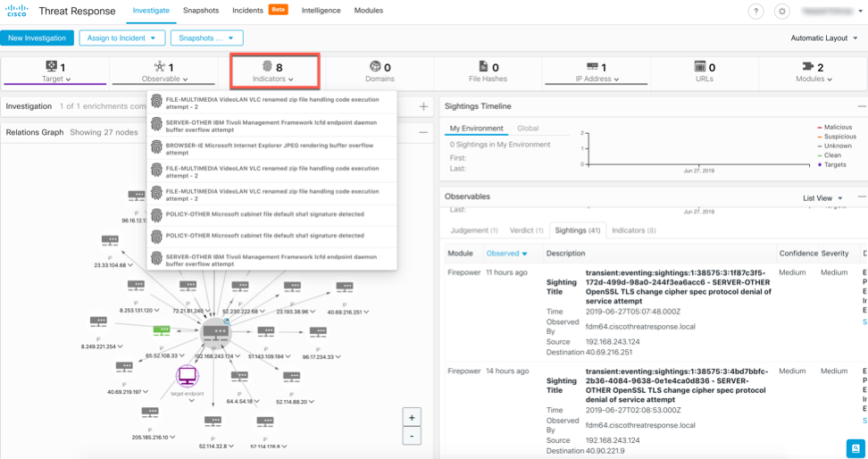Open the Snapshots top navigation tab
The height and width of the screenshot is (459, 868).
tap(201, 11)
